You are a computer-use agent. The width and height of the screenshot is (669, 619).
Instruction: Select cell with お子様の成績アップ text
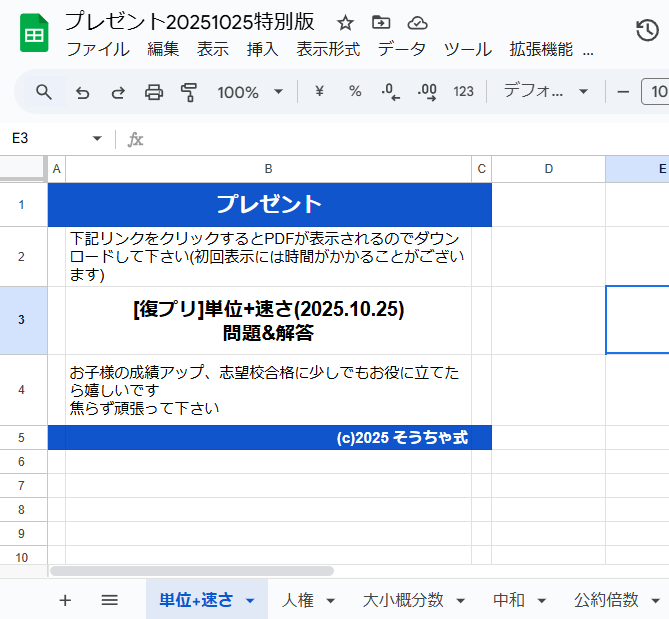(x=268, y=390)
